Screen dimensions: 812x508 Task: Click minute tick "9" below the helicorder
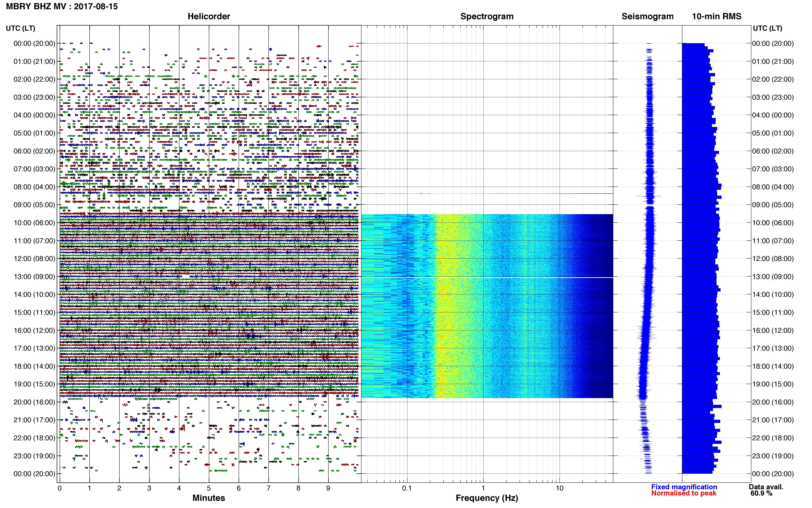(328, 488)
